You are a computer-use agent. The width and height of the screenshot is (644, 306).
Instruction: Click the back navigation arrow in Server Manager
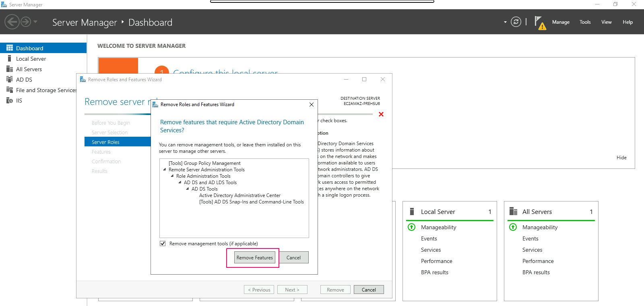(x=12, y=22)
